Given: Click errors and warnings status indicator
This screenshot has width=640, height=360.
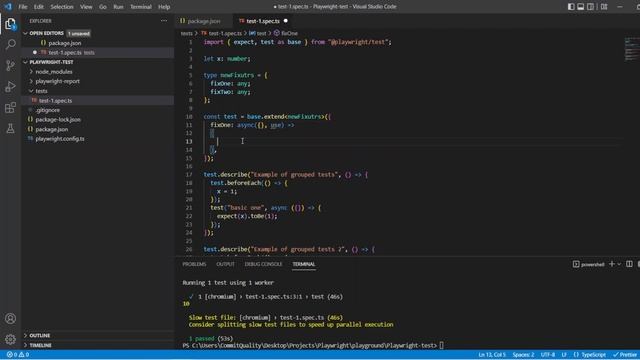Looking at the screenshot, I should pyautogui.click(x=18, y=355).
